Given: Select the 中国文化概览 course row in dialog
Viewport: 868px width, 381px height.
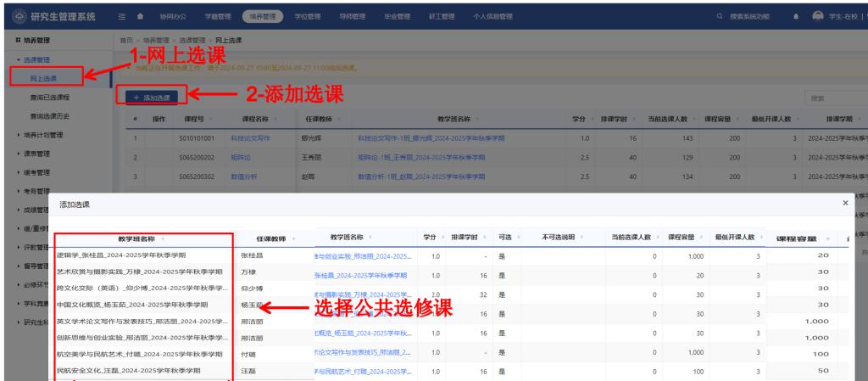Looking at the screenshot, I should [136, 303].
